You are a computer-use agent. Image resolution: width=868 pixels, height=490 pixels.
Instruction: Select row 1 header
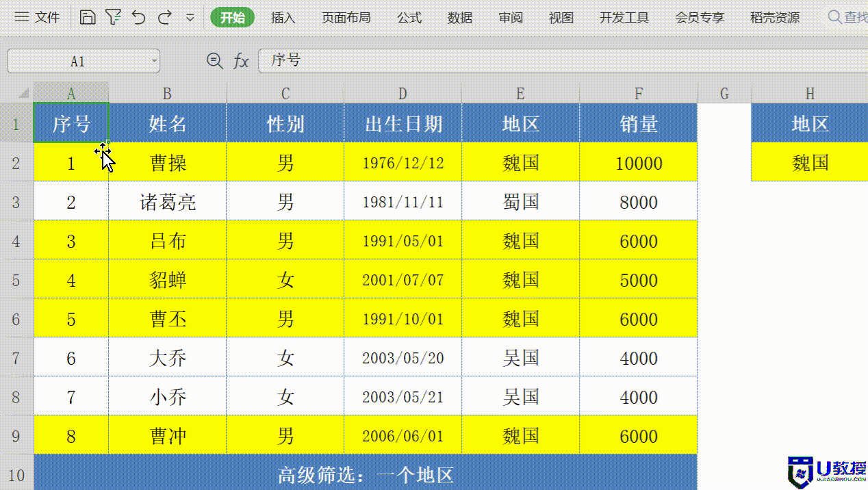(16, 123)
